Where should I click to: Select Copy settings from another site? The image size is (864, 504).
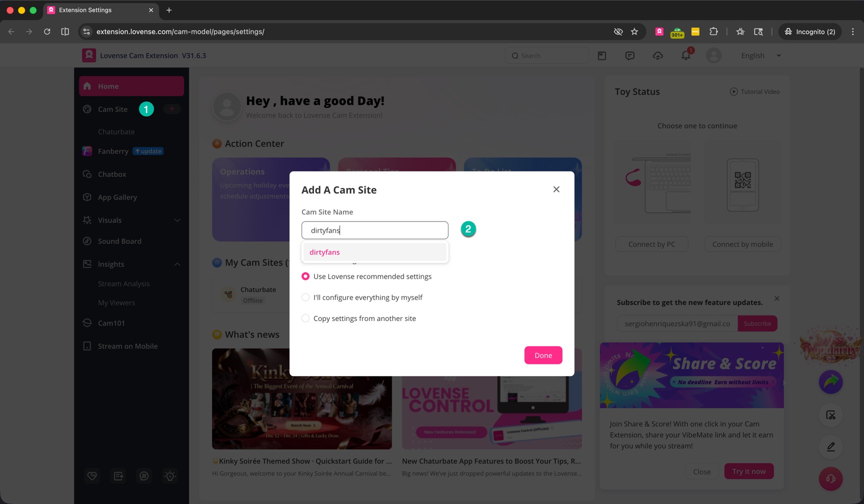305,318
